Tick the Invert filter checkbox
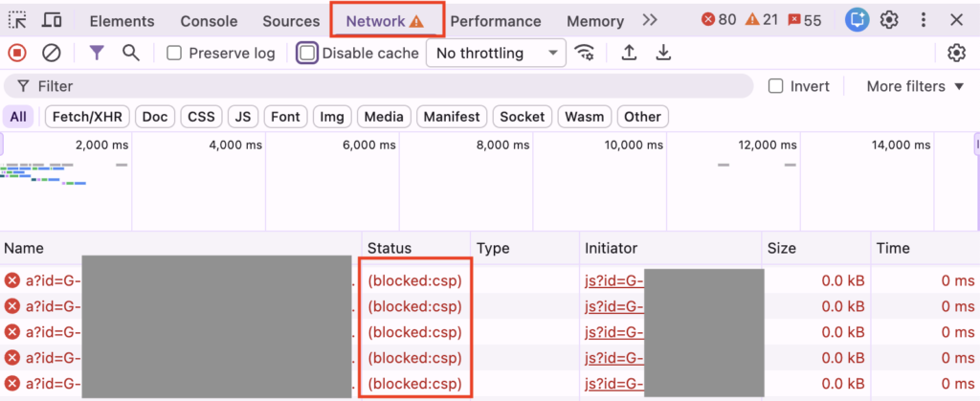The width and height of the screenshot is (980, 401). pyautogui.click(x=776, y=86)
